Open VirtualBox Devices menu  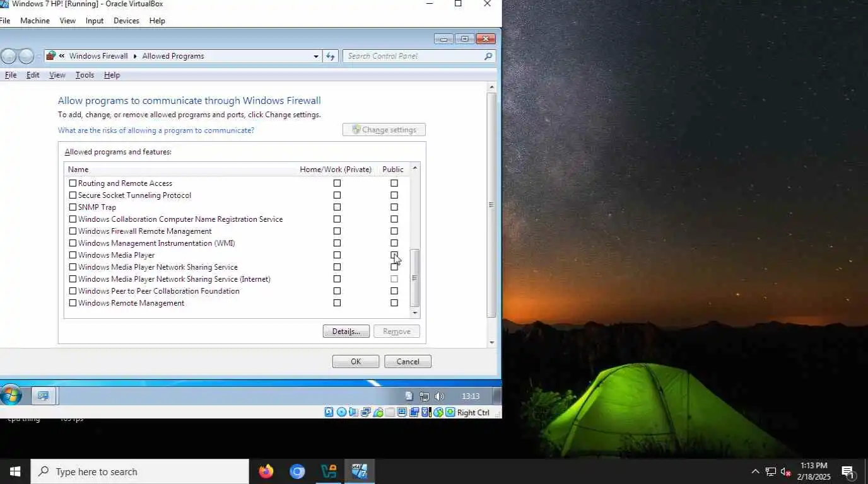(126, 21)
